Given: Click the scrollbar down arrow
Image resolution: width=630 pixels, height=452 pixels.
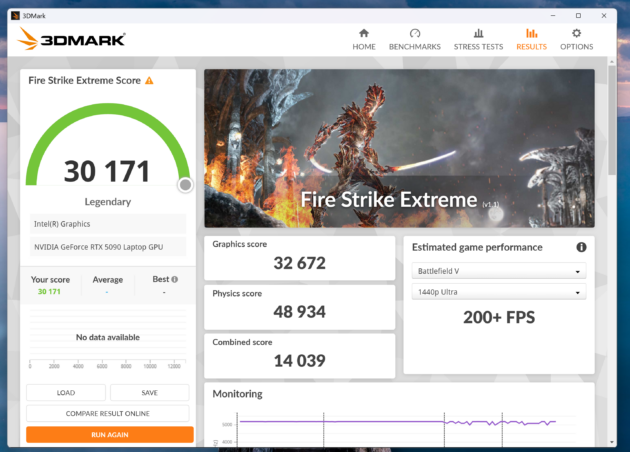Looking at the screenshot, I should 612,442.
